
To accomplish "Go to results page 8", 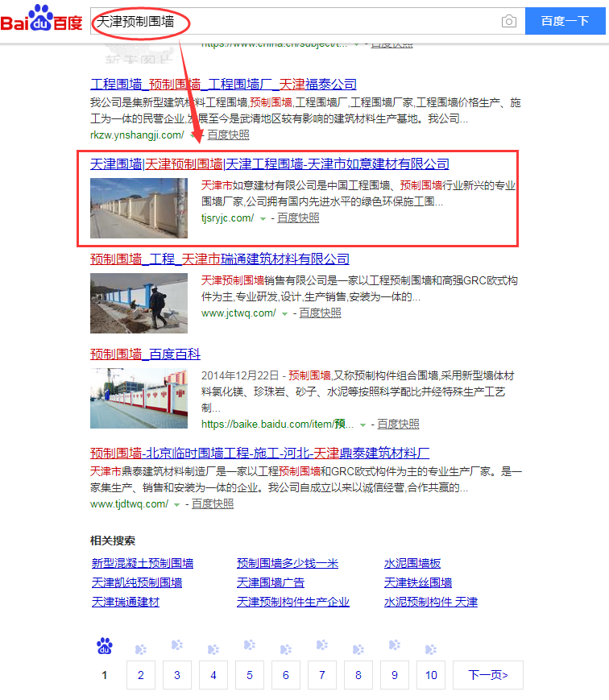I will point(358,675).
